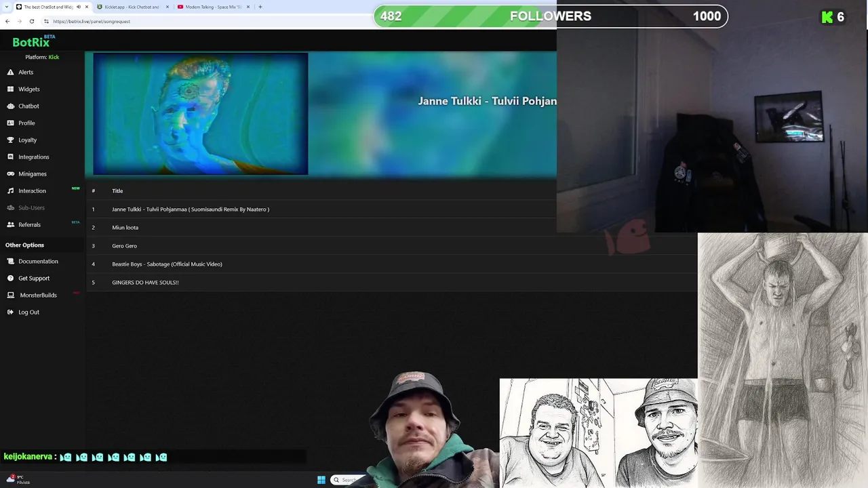Open the Integrations link icon

pos(11,157)
